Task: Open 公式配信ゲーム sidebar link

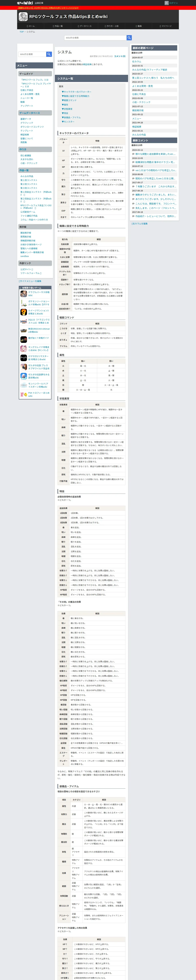Action: click(28, 212)
